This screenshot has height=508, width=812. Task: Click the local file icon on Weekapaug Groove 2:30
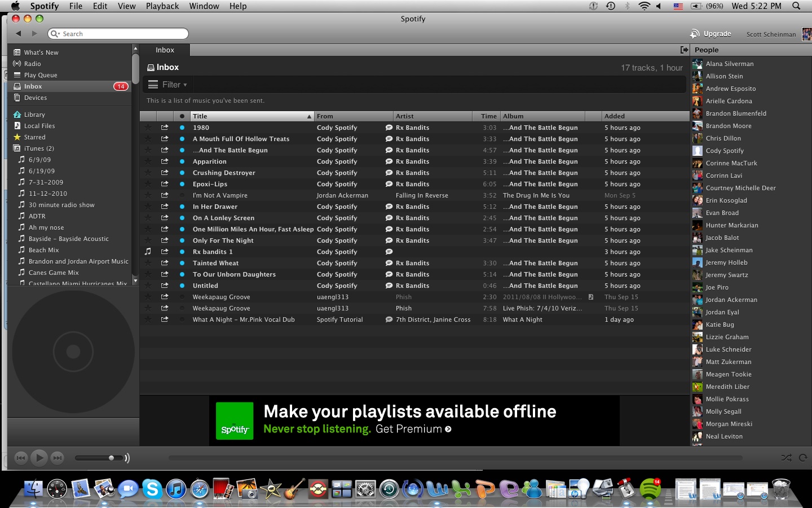point(591,297)
